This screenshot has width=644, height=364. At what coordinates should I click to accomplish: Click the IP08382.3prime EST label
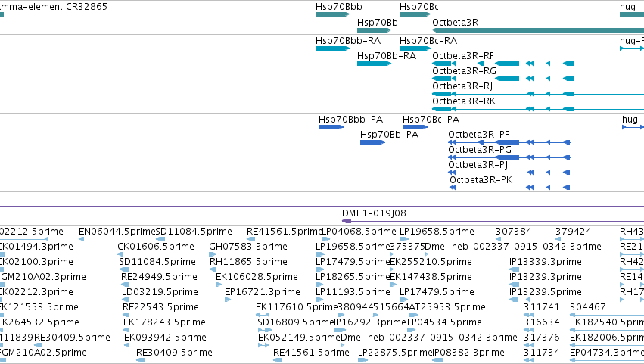[468, 353]
